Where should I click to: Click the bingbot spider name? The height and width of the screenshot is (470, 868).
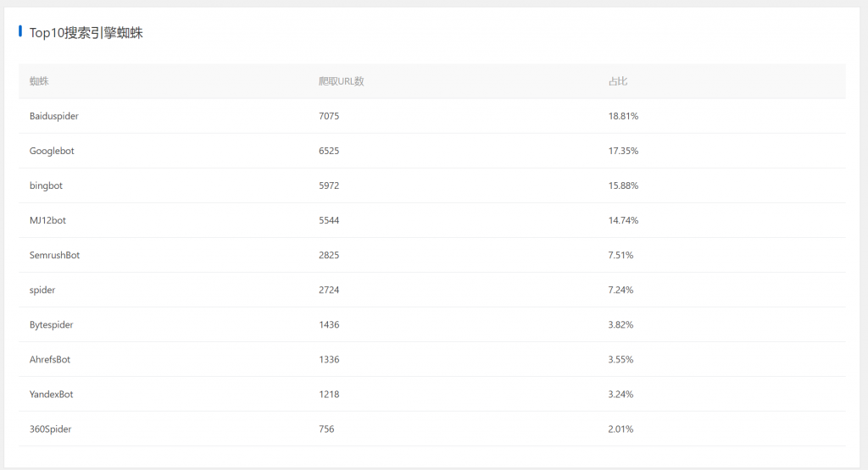(x=46, y=185)
